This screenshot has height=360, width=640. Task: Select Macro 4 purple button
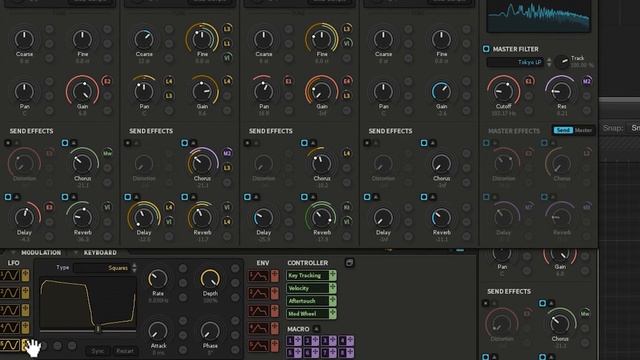[347, 340]
